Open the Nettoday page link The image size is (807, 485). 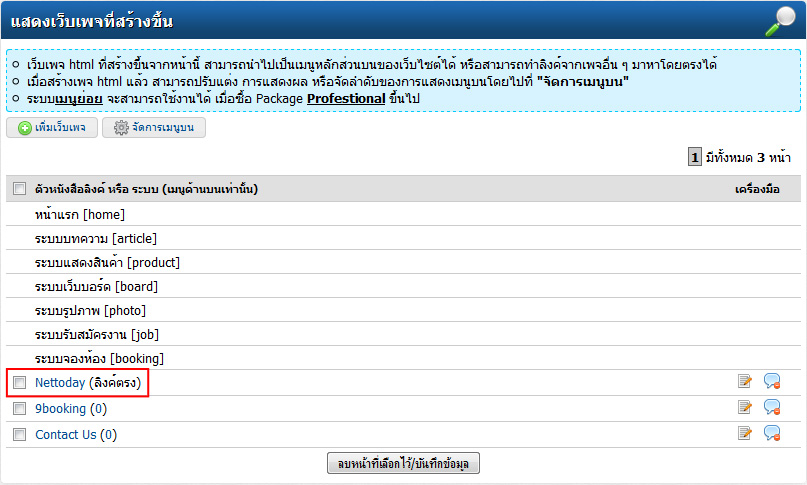point(59,382)
